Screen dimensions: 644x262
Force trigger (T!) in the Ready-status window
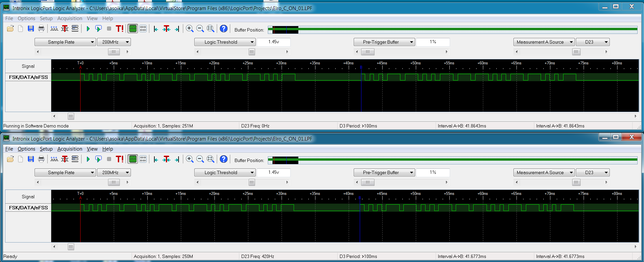tap(120, 159)
